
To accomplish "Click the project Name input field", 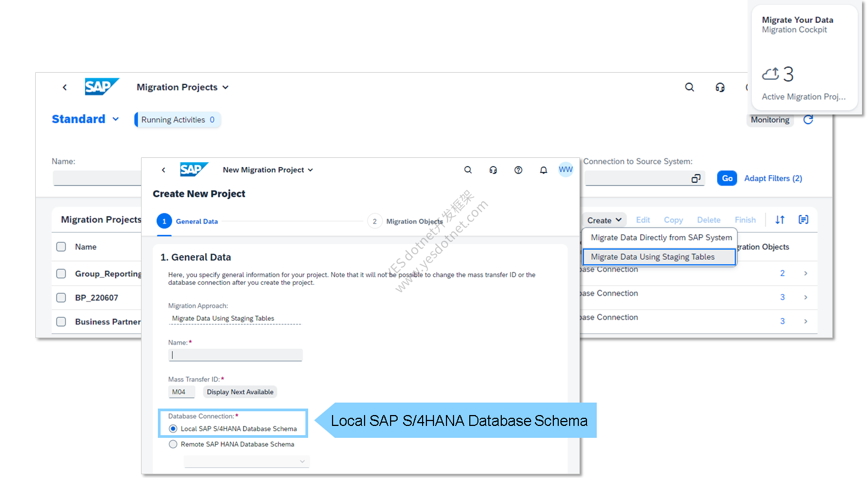I will [235, 355].
